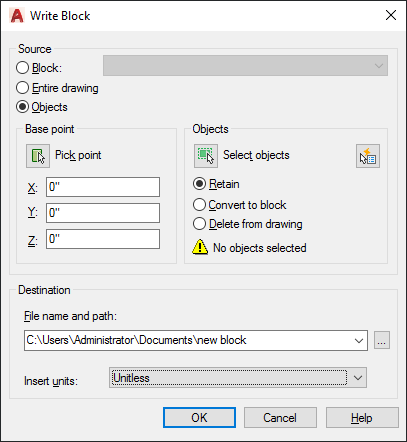Select the Objects source radio button
The width and height of the screenshot is (407, 442).
pyautogui.click(x=22, y=107)
